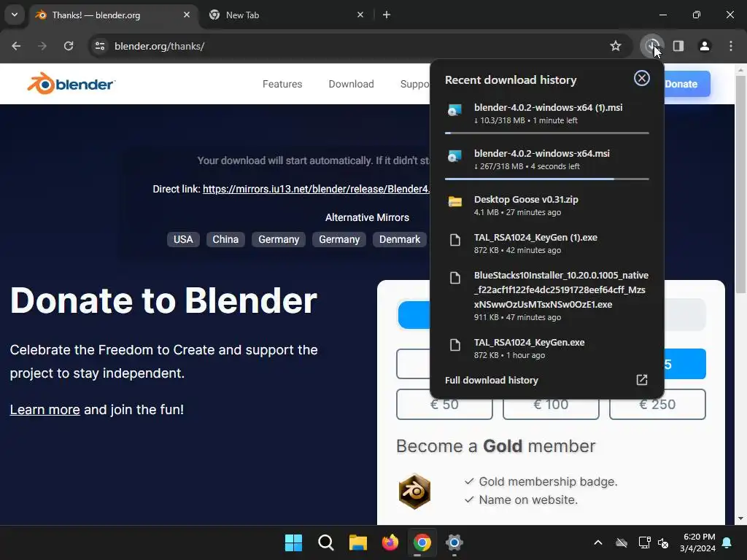
Task: Click the forward navigation arrow
Action: coord(42,46)
